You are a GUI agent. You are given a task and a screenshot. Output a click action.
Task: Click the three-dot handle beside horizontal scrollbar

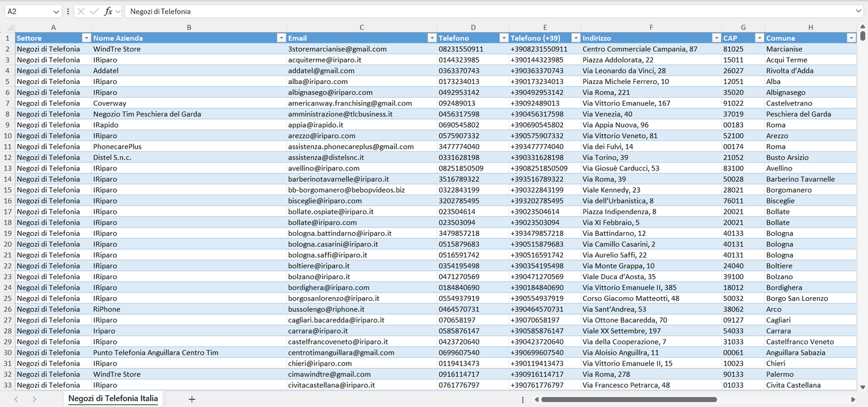click(x=523, y=399)
